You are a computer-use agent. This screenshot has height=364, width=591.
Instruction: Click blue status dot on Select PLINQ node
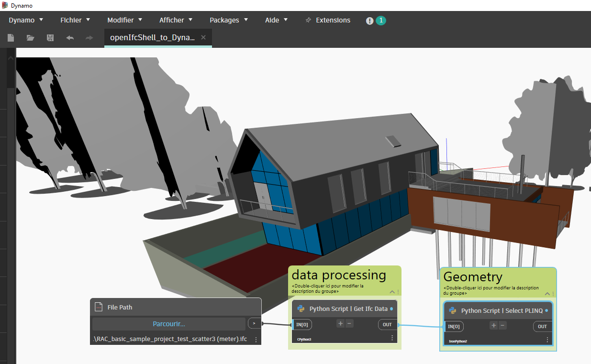point(546,311)
